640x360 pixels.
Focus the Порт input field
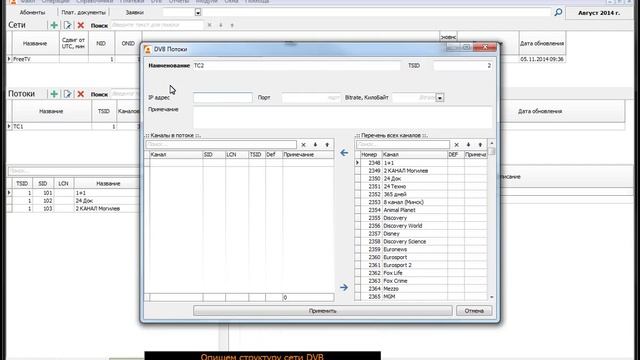311,98
